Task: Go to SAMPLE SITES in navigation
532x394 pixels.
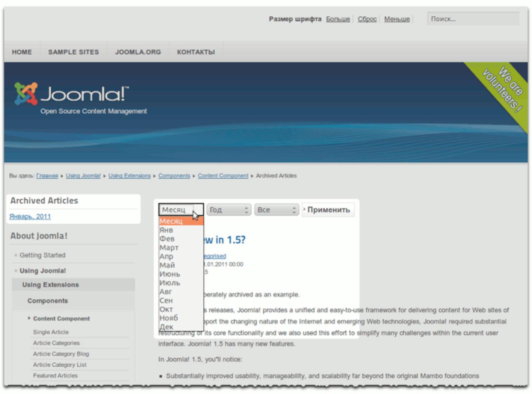Action: click(x=73, y=52)
